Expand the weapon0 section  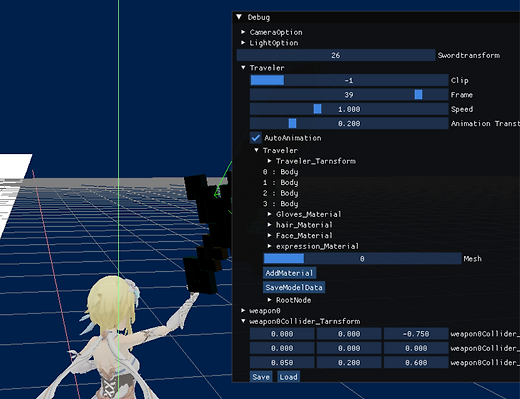243,311
